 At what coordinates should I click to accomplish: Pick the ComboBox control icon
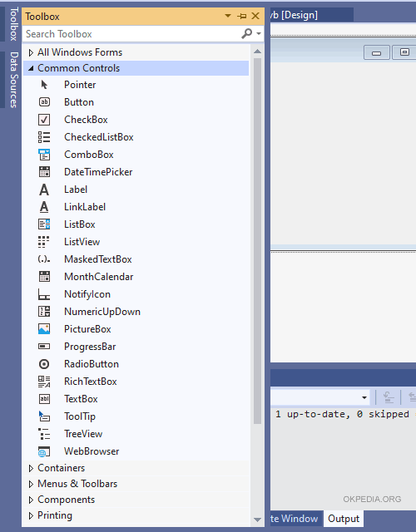tap(44, 155)
